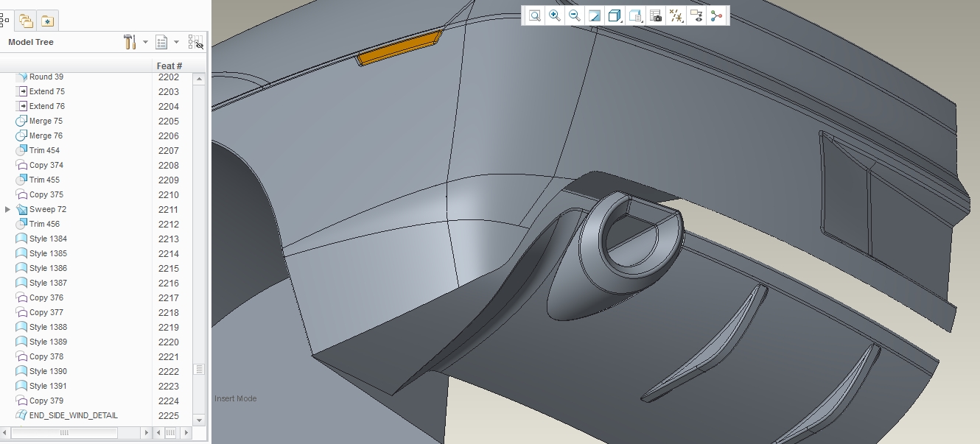Select Style 1386 feature
The width and height of the screenshot is (980, 444).
[x=48, y=268]
